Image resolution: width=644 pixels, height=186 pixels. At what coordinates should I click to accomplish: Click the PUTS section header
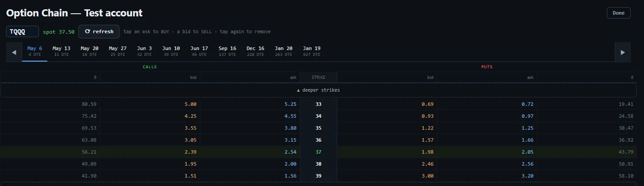click(x=487, y=67)
